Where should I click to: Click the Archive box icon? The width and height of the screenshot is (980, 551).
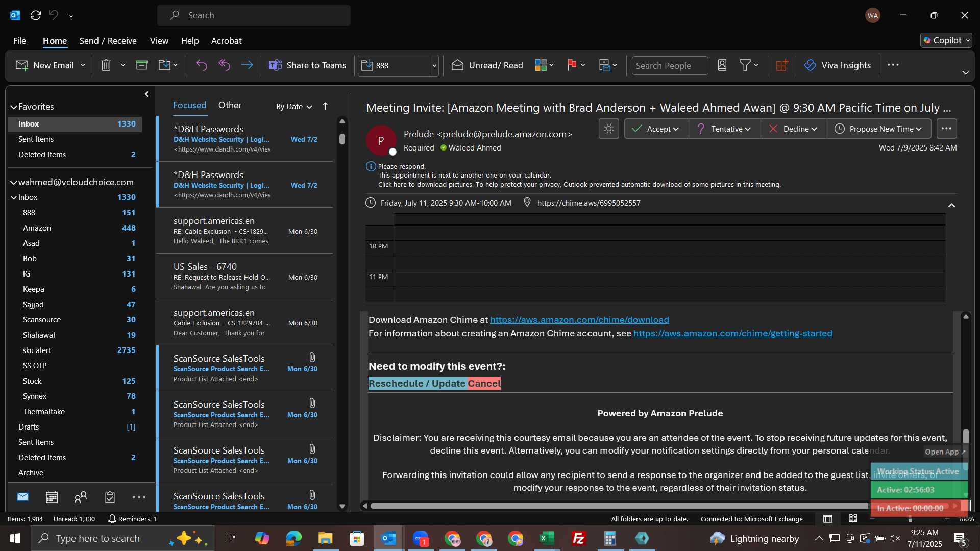(x=141, y=65)
